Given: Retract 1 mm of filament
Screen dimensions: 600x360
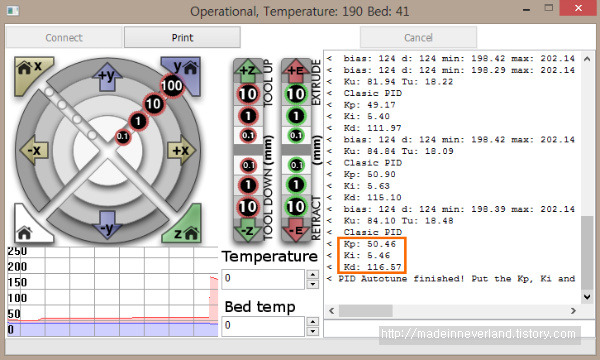Looking at the screenshot, I should 296,185.
